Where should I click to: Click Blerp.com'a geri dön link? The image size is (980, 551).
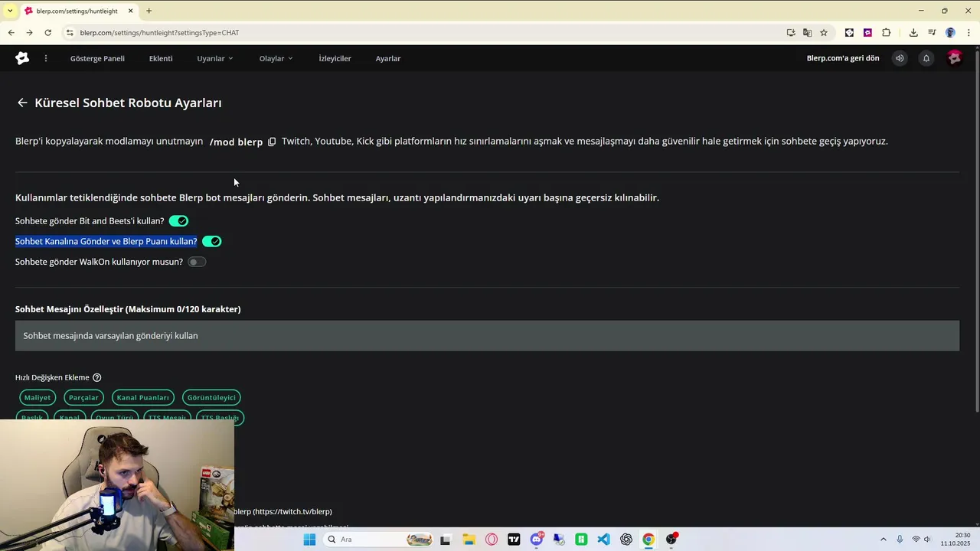tap(843, 58)
